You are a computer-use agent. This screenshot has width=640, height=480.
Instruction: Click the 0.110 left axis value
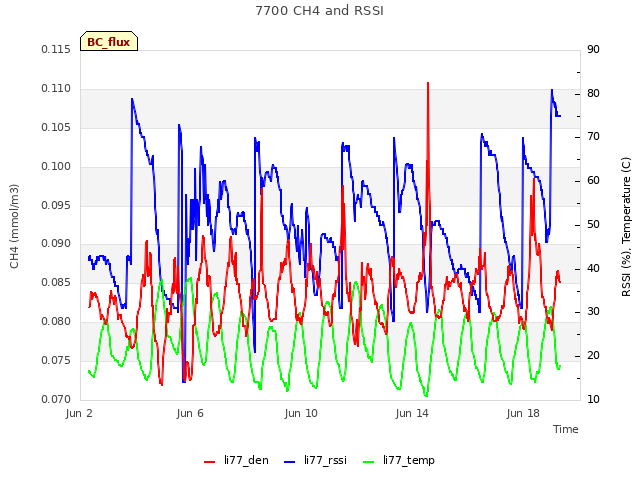tap(56, 88)
